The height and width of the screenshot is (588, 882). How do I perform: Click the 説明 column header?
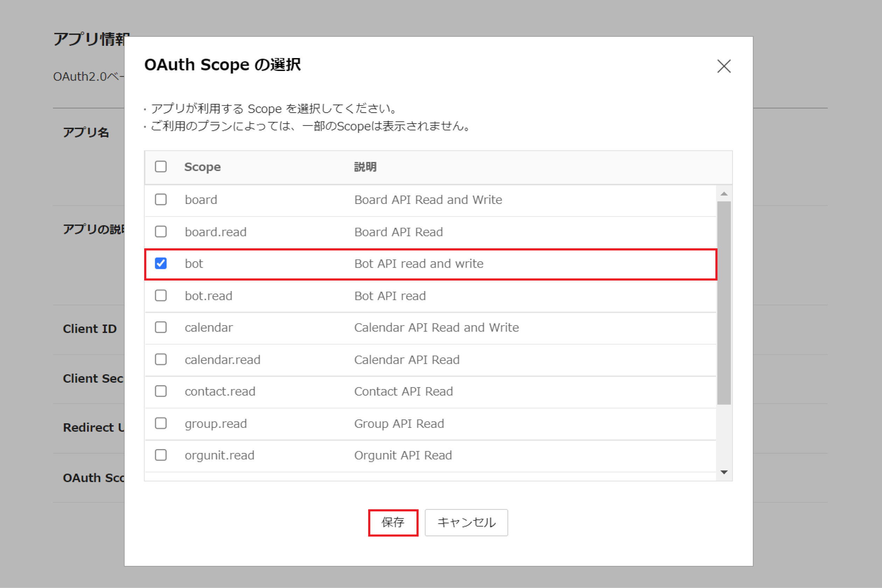(365, 167)
